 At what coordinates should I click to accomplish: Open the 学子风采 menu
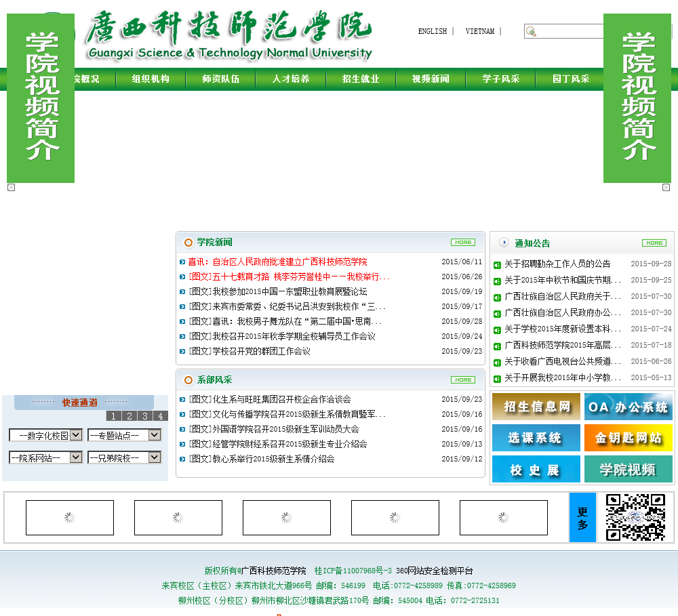point(501,79)
